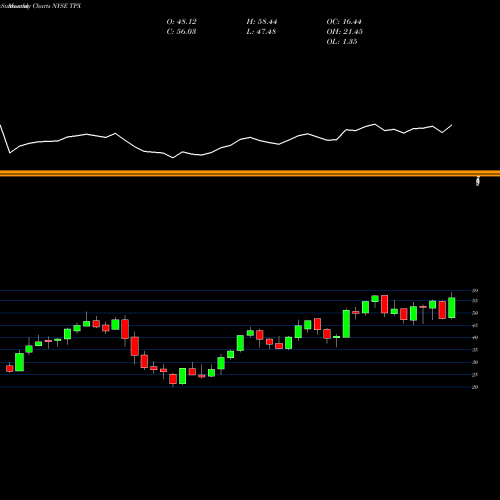The image size is (500, 500).
Task: Click the 'OC: 16.44' reading
Action: (x=344, y=22)
